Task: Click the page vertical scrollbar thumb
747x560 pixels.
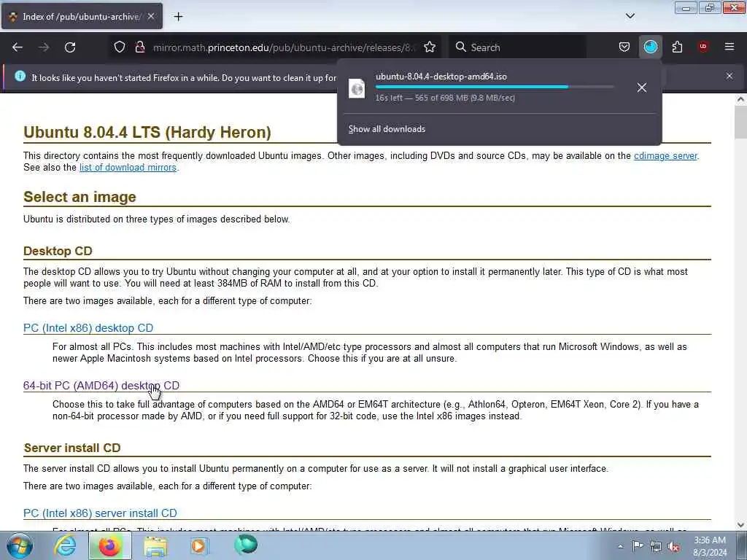Action: (x=740, y=122)
